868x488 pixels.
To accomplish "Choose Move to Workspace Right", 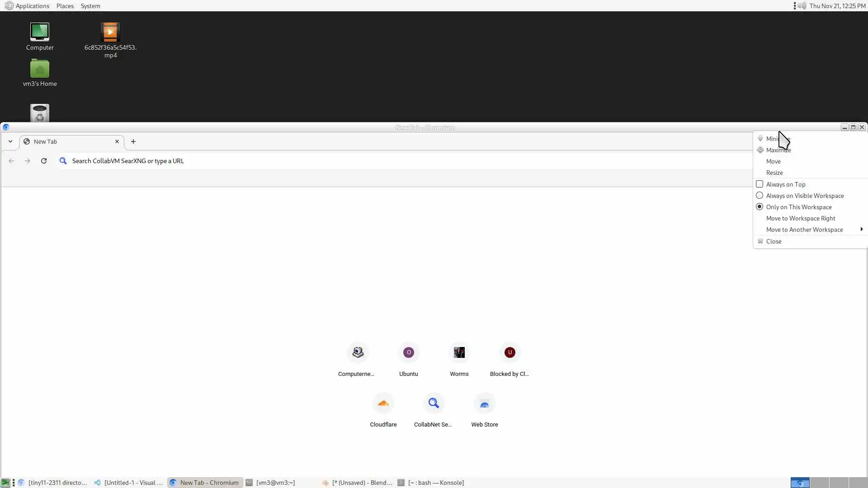I will tap(800, 218).
